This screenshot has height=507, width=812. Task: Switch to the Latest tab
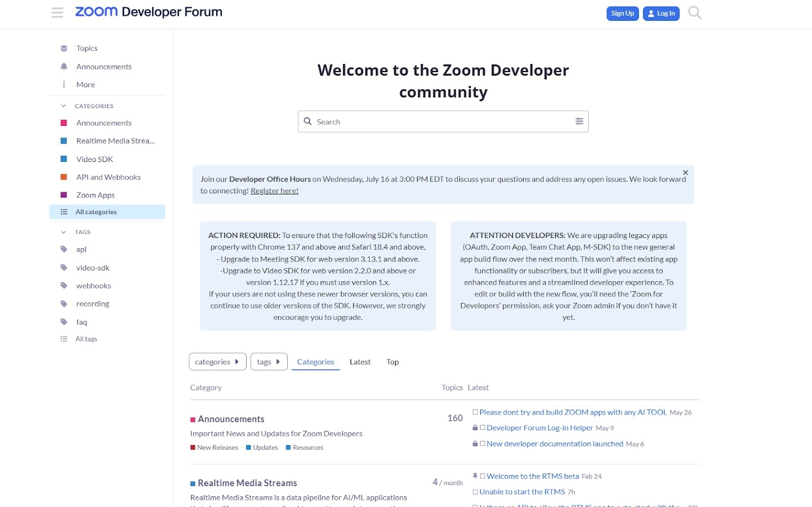pos(360,362)
